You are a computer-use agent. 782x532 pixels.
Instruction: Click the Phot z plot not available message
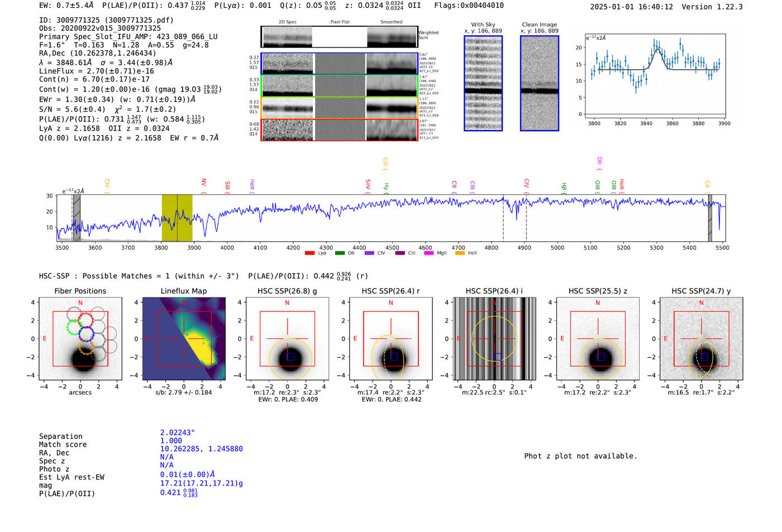pyautogui.click(x=580, y=456)
